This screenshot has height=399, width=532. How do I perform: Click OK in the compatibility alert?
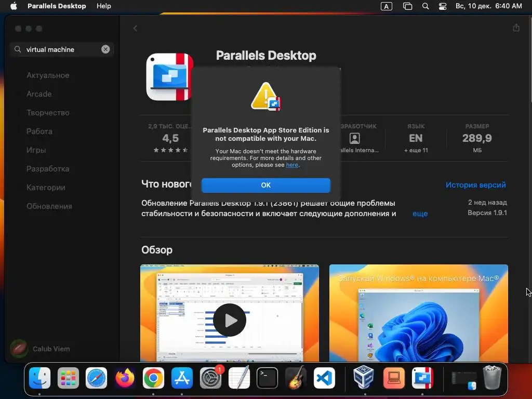pyautogui.click(x=265, y=185)
